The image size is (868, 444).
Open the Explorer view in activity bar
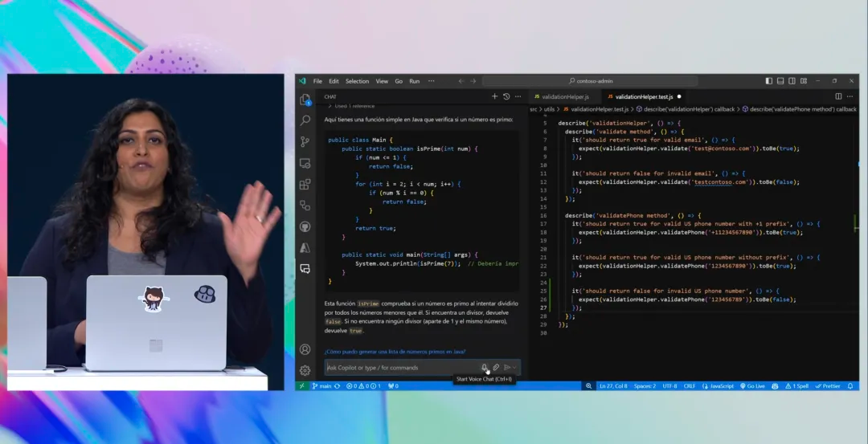click(305, 100)
